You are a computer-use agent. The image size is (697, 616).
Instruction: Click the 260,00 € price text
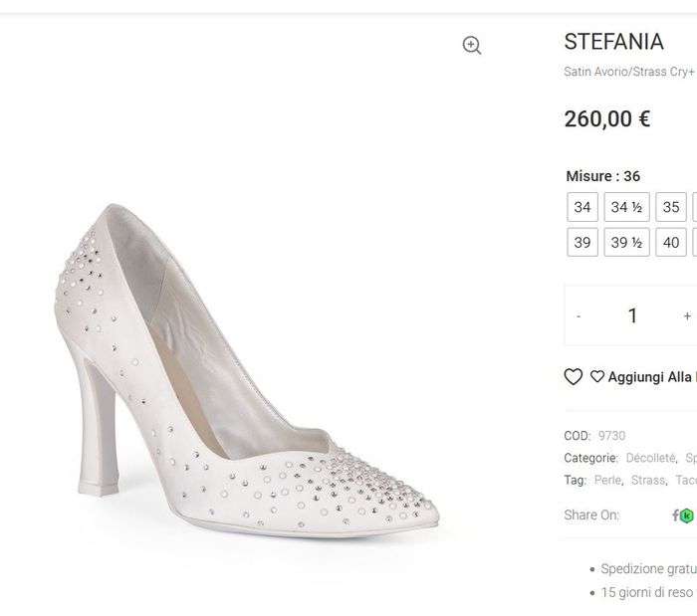[x=607, y=119]
